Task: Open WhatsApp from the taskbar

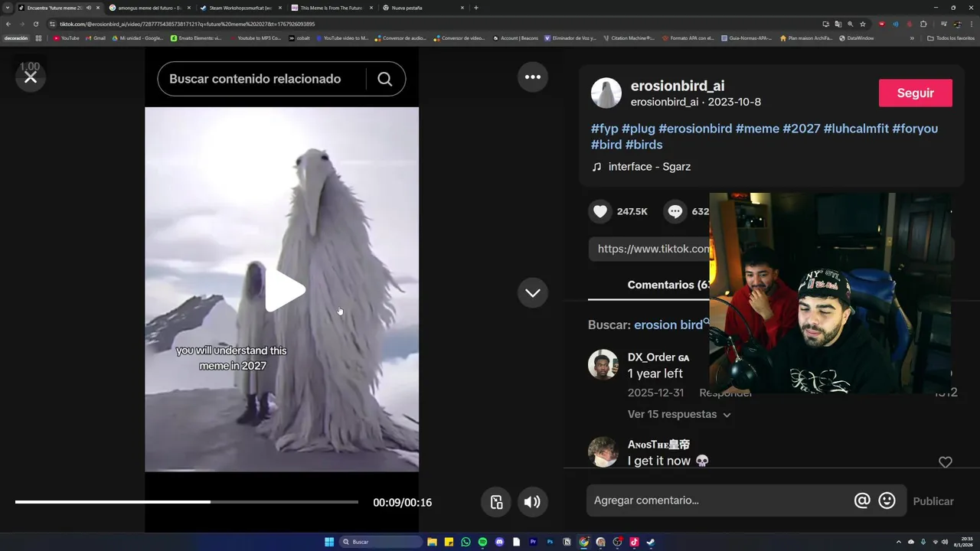Action: (465, 542)
